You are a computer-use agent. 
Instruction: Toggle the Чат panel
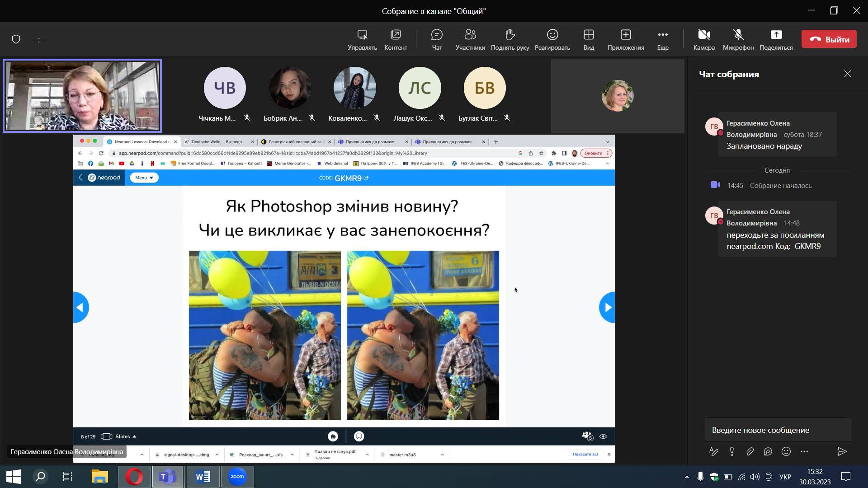click(x=437, y=40)
